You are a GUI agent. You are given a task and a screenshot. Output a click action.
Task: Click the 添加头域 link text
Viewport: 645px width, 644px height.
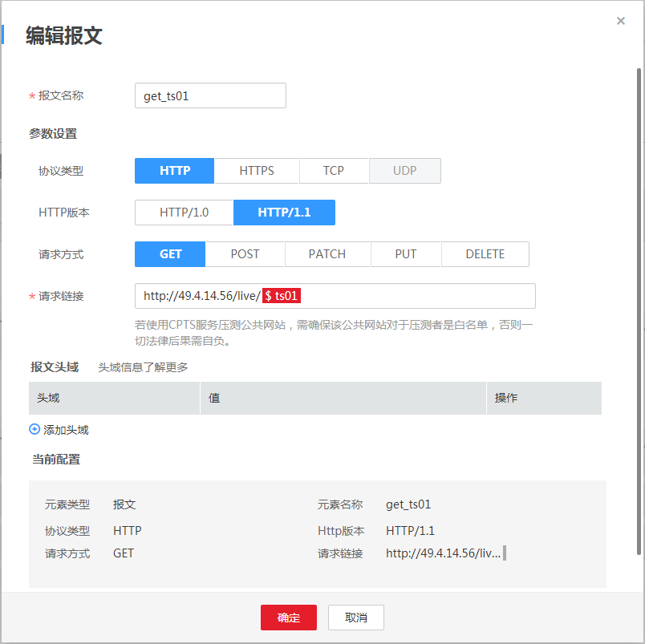pyautogui.click(x=66, y=430)
